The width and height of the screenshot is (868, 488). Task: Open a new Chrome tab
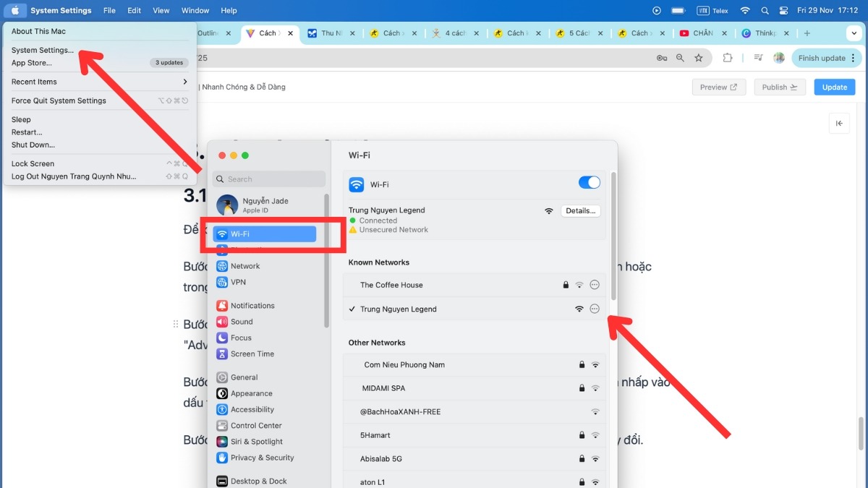(x=807, y=33)
